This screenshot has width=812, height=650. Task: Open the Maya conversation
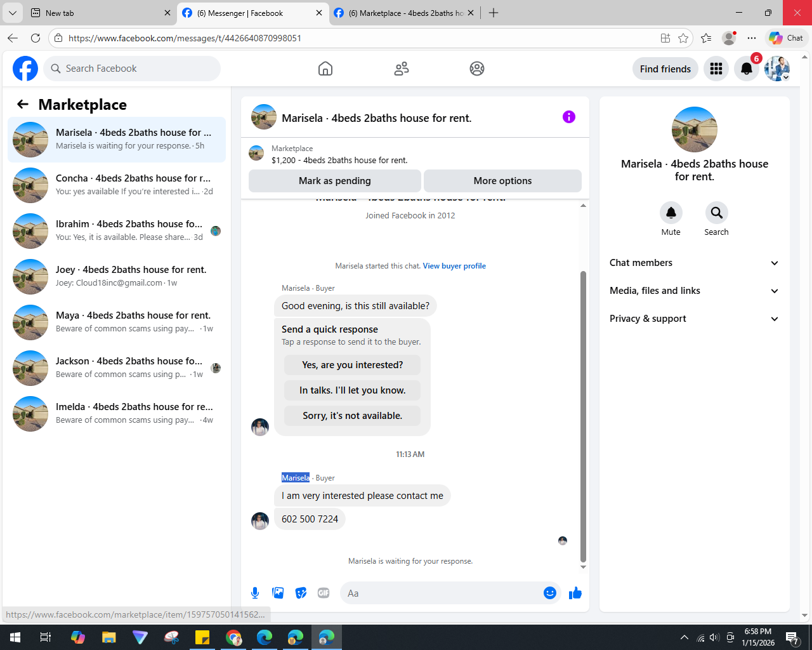[x=117, y=322]
